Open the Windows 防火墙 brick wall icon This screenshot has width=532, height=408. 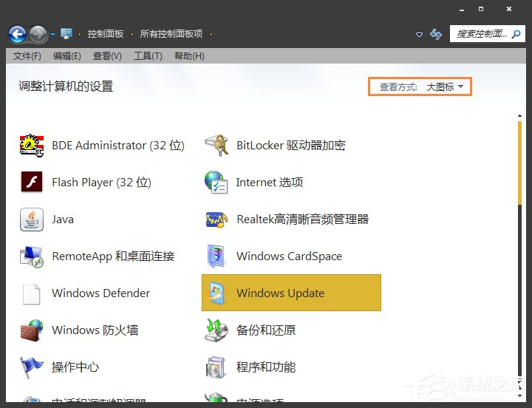point(32,330)
